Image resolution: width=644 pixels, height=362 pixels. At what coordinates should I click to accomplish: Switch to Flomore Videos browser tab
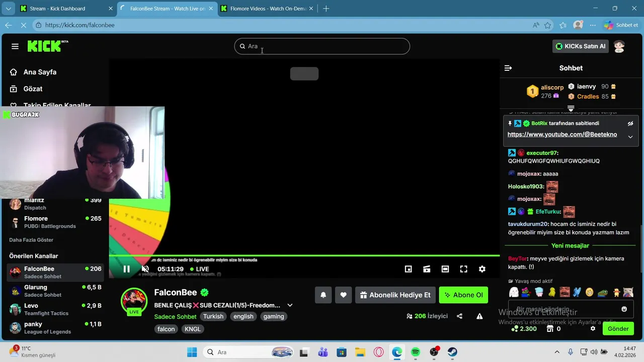tap(268, 9)
